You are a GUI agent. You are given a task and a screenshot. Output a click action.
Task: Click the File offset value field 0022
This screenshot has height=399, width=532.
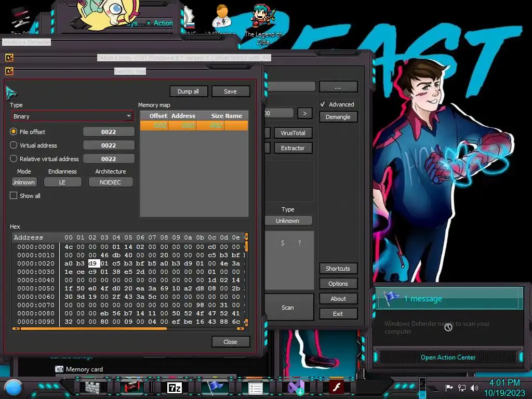pyautogui.click(x=109, y=131)
